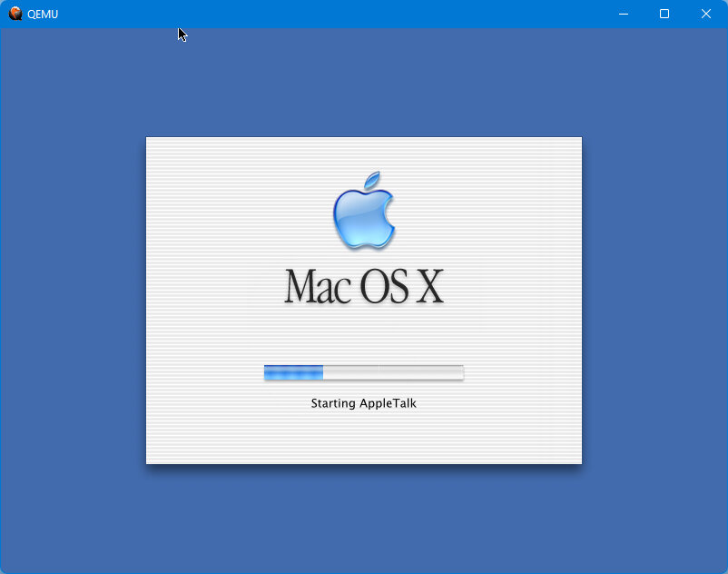Viewport: 728px width, 574px height.
Task: Minimize the QEMU window
Action: pyautogui.click(x=624, y=14)
